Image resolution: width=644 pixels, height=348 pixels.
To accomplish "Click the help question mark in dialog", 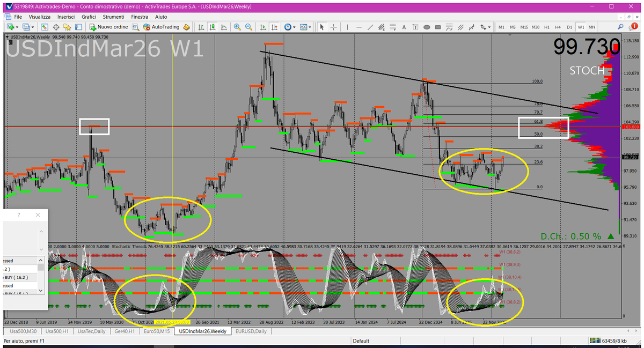I will point(19,215).
